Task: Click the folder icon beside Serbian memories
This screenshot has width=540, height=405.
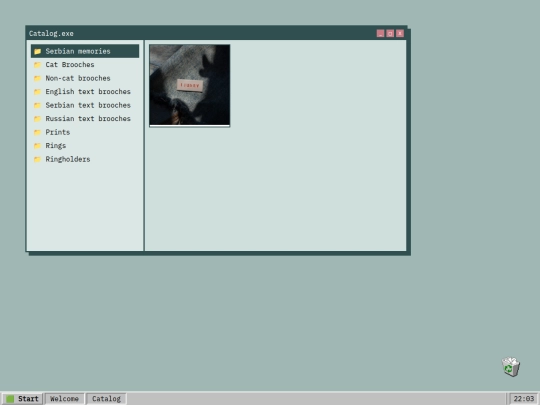Action: [37, 51]
